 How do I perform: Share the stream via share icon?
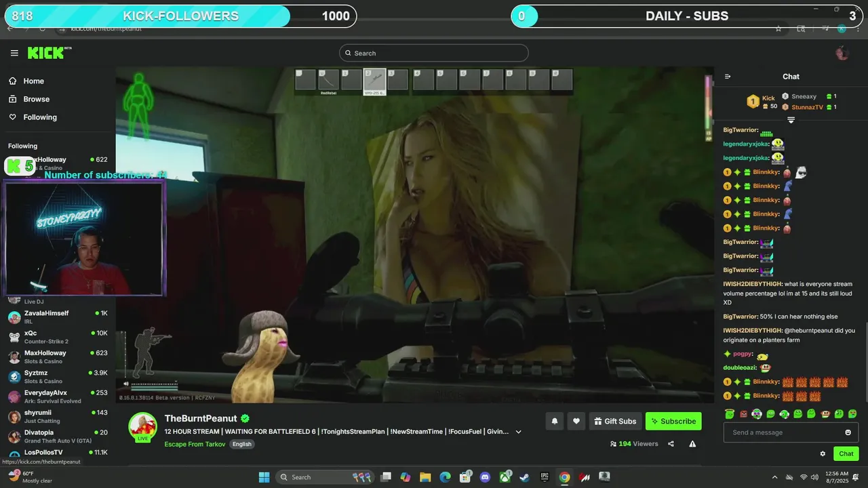coord(671,444)
